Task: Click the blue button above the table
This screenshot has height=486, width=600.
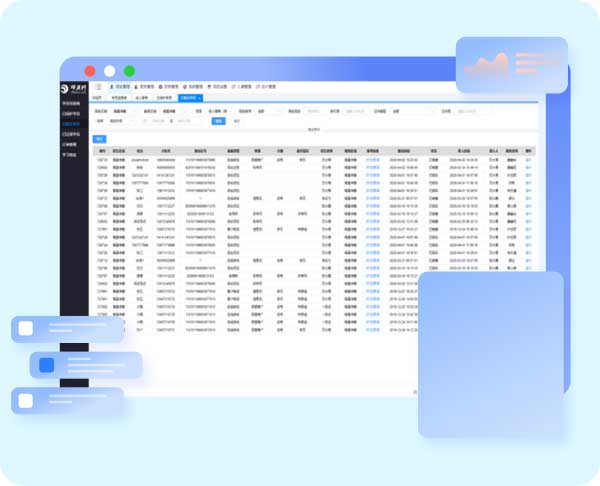Action: pyautogui.click(x=99, y=138)
